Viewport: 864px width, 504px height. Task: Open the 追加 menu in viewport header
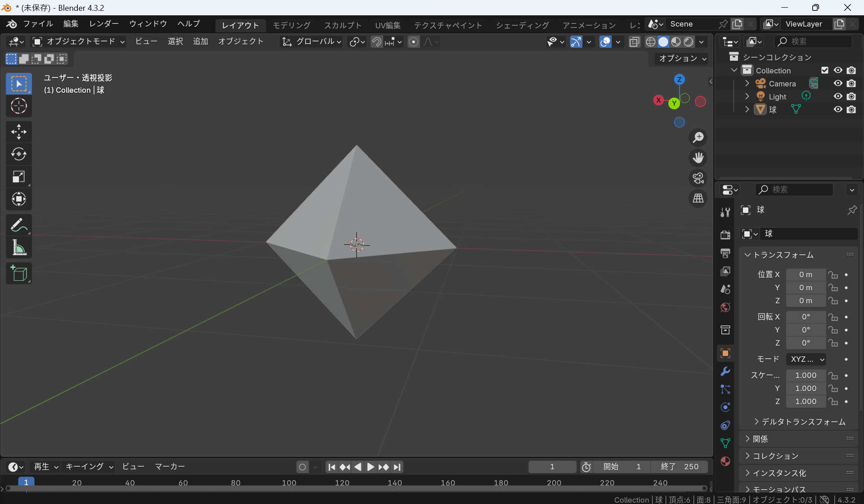(200, 41)
